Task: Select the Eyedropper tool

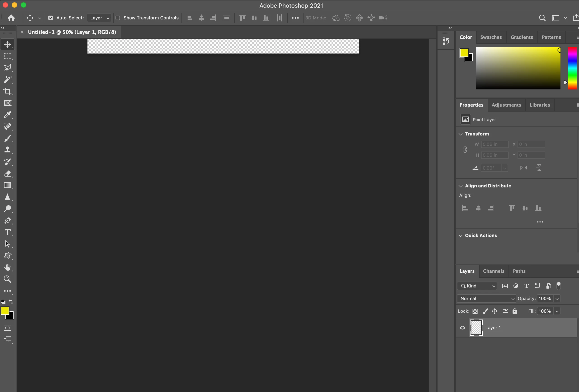Action: (7, 115)
